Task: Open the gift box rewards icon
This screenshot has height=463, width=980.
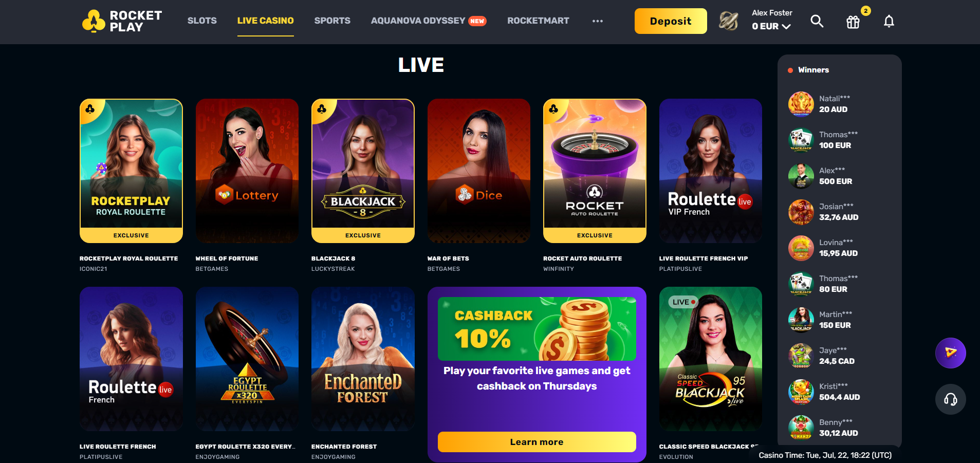Action: point(853,22)
